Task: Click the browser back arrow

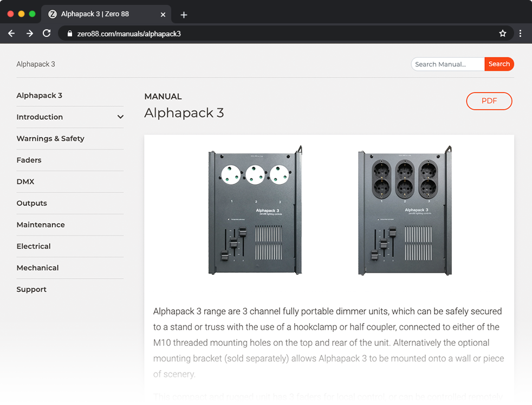Action: (11, 34)
